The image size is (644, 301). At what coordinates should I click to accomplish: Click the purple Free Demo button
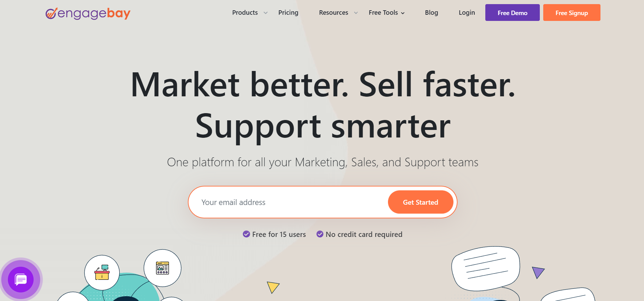(x=512, y=13)
